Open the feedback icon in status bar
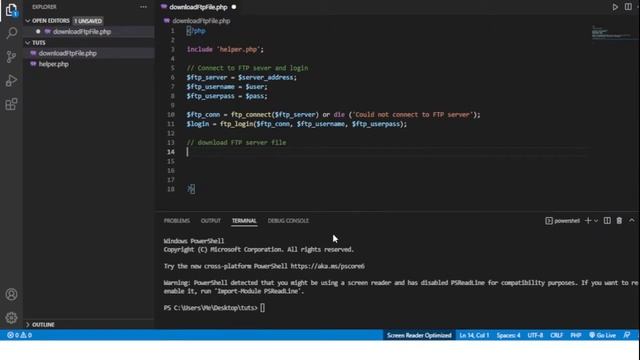Image resolution: width=640 pixels, height=360 pixels. click(x=627, y=335)
